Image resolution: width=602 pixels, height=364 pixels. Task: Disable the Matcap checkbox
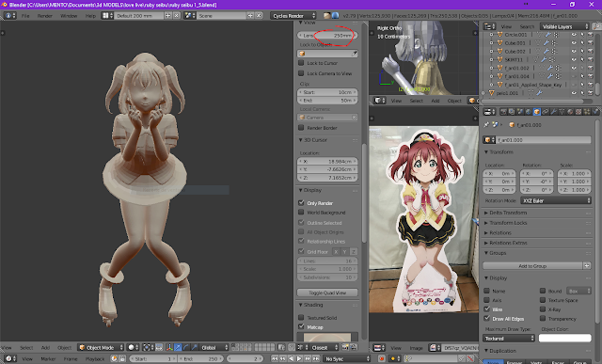[x=301, y=326]
